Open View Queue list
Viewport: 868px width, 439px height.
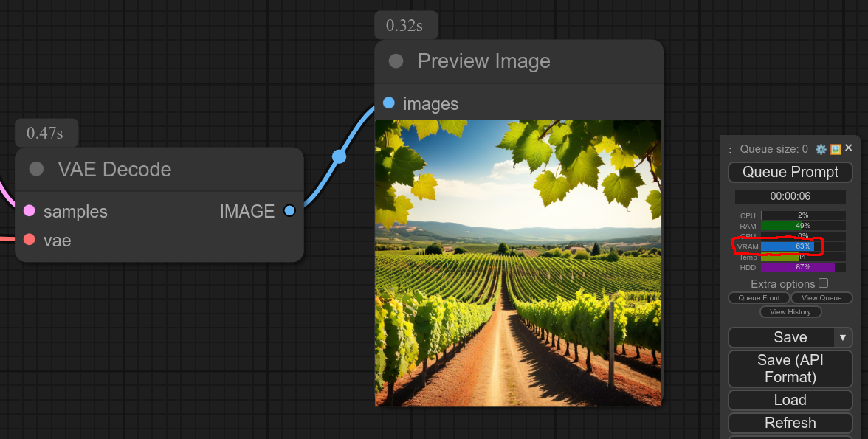point(821,298)
